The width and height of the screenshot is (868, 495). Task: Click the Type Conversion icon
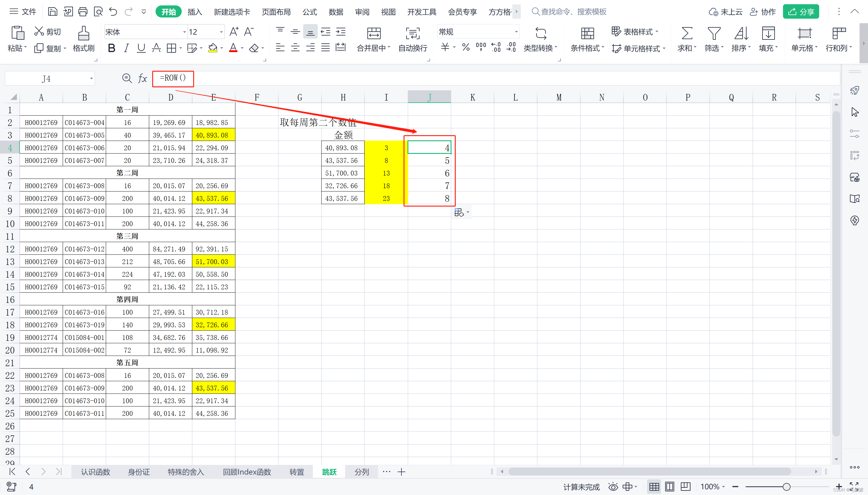coord(541,33)
